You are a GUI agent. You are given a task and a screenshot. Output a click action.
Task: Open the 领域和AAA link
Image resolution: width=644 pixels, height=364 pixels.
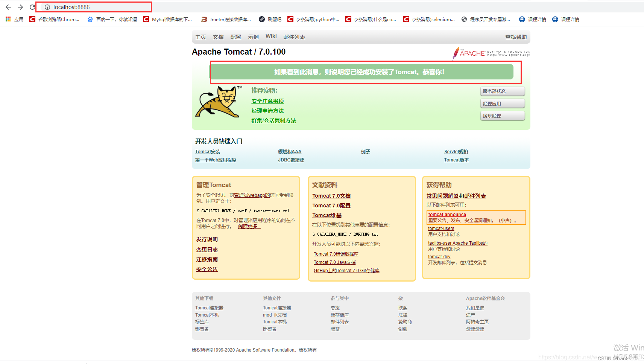click(290, 151)
